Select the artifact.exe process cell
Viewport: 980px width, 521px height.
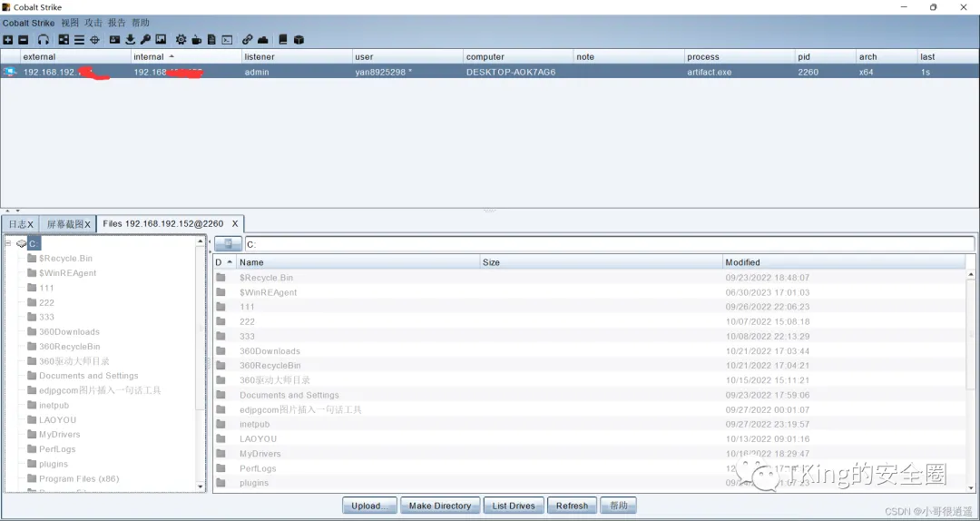tap(740, 72)
